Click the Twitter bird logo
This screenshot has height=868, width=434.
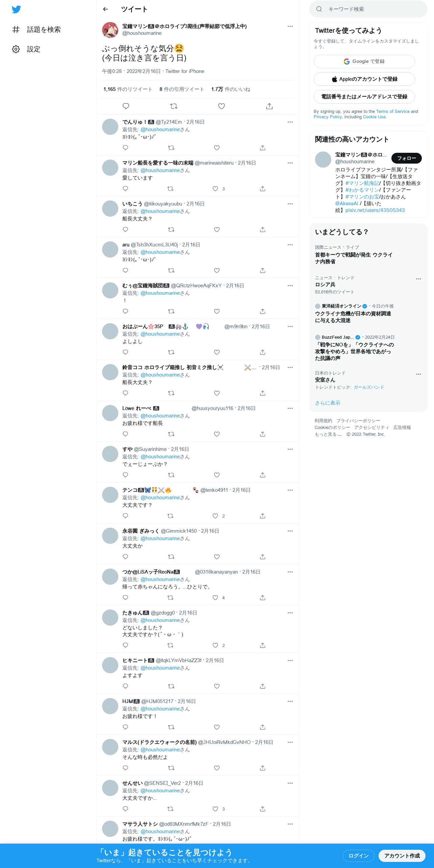pos(16,9)
